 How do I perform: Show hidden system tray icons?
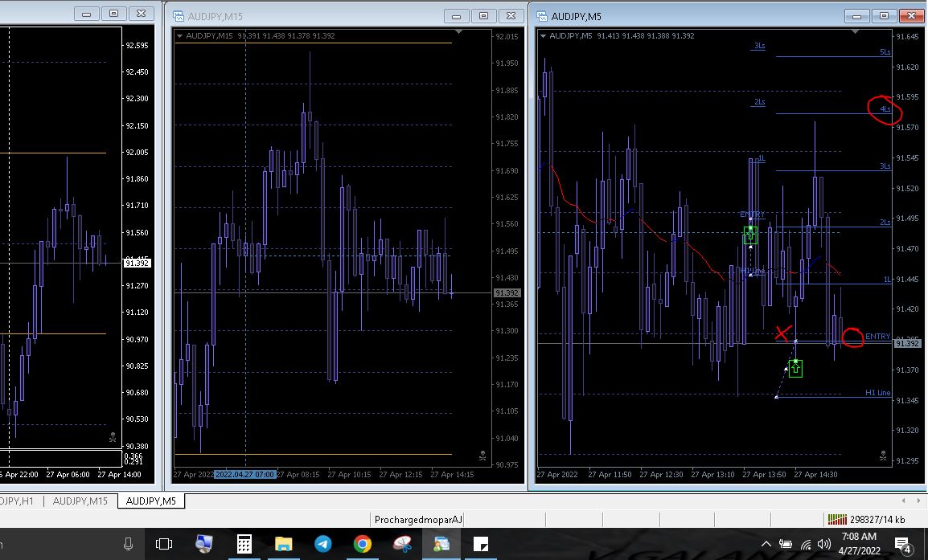point(766,545)
